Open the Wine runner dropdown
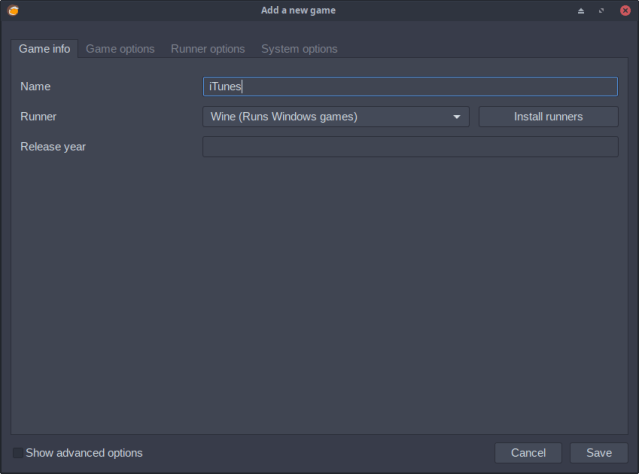639x474 pixels. (x=335, y=117)
